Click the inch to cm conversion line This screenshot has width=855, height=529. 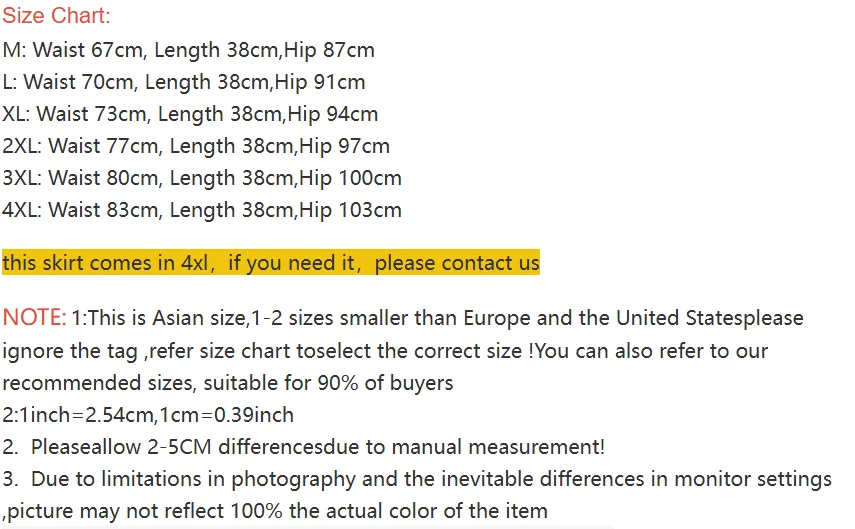[148, 414]
